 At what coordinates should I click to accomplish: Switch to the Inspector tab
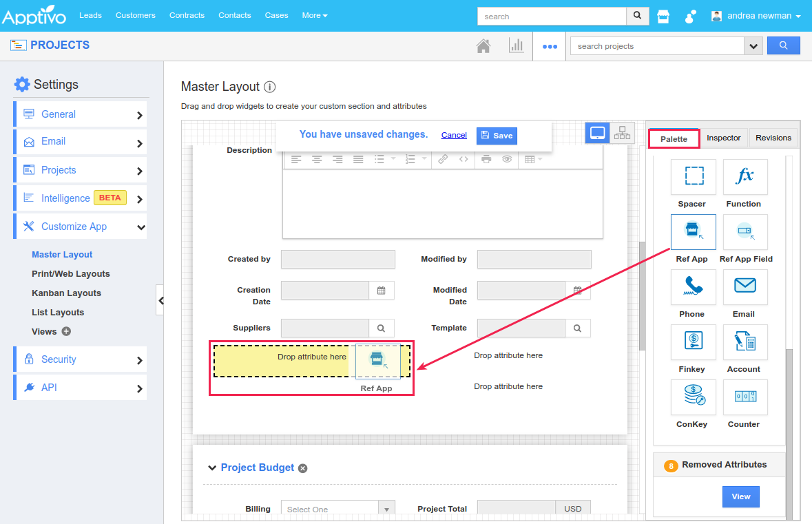pyautogui.click(x=724, y=138)
